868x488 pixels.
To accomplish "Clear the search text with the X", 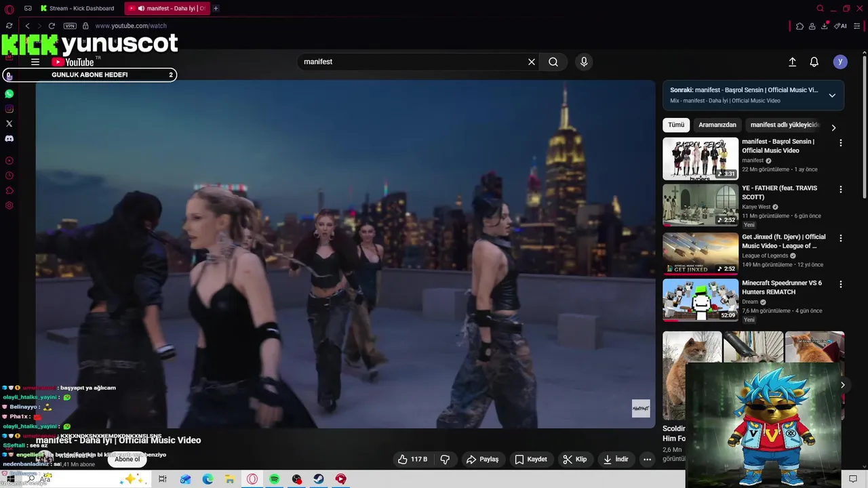I will 532,62.
